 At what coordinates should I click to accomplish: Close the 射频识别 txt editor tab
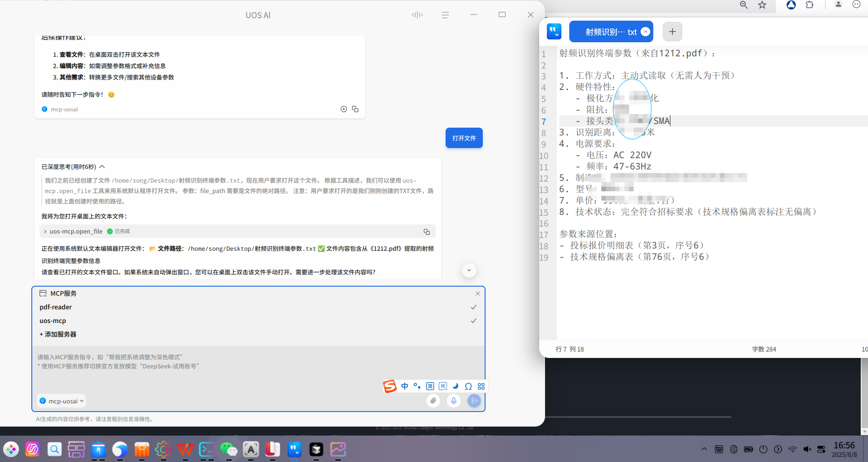click(x=645, y=32)
